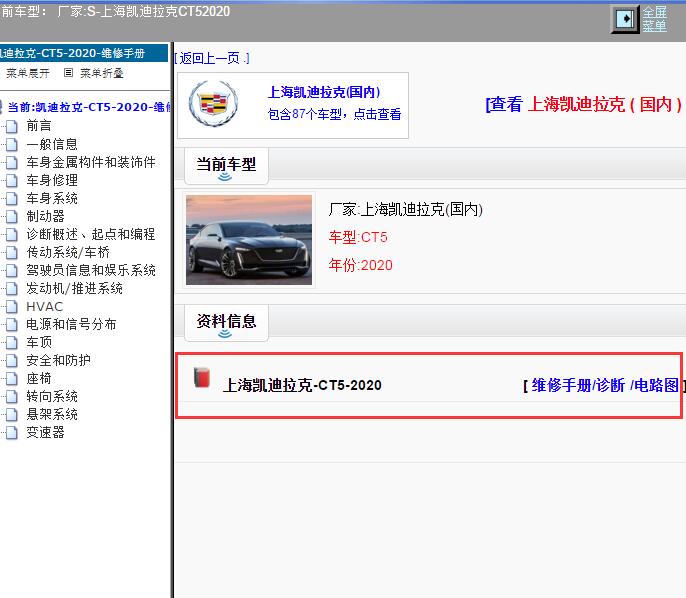Click 返回上一页 to go back
This screenshot has width=686, height=598.
(x=212, y=58)
